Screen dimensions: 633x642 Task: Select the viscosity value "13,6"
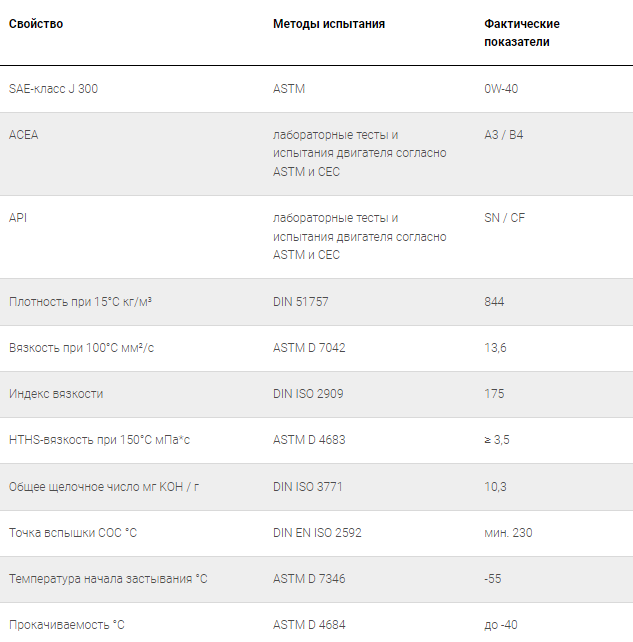(x=495, y=348)
